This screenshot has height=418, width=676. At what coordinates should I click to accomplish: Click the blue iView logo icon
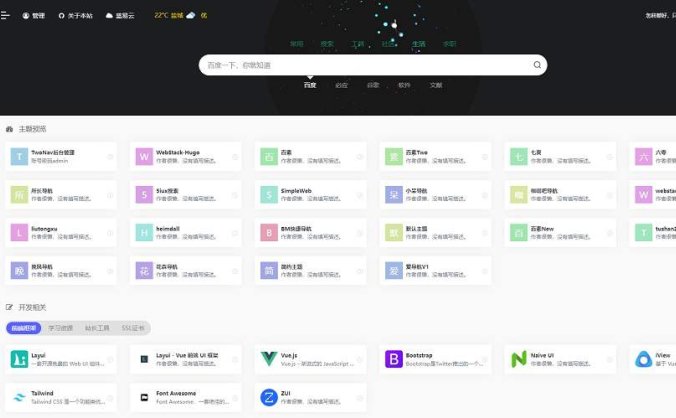[x=644, y=359]
